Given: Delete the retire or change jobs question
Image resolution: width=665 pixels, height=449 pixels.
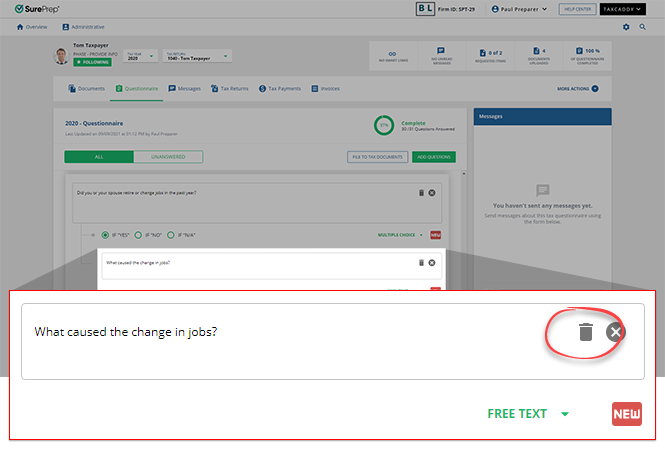Looking at the screenshot, I should click(x=421, y=193).
